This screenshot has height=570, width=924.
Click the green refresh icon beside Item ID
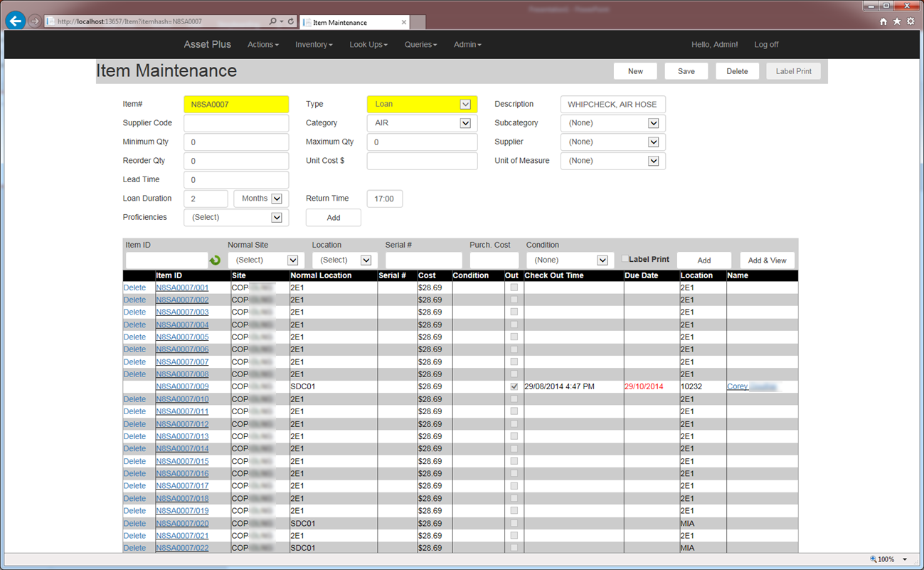pyautogui.click(x=216, y=260)
